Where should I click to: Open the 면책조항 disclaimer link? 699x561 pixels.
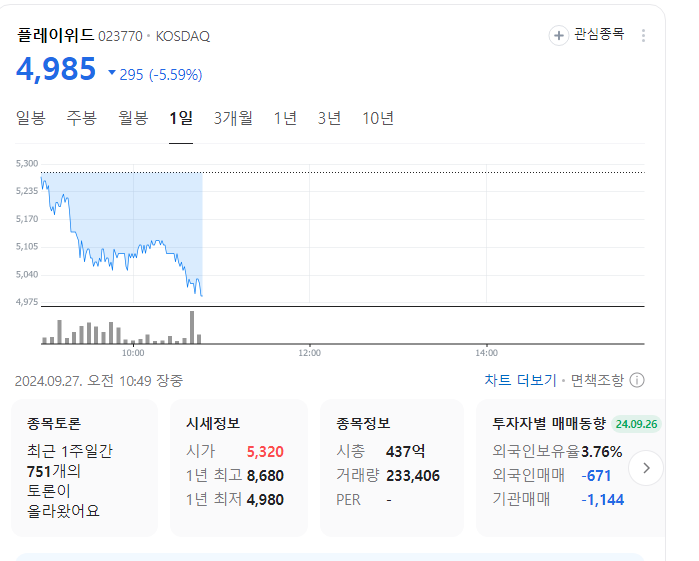pos(597,380)
